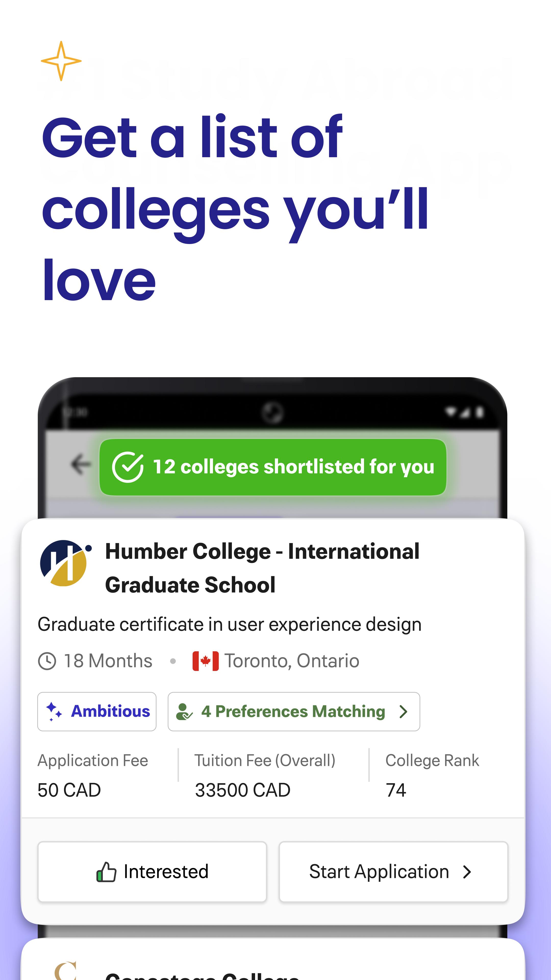Click the Start Application arrow chevron
The image size is (551, 980).
click(467, 872)
